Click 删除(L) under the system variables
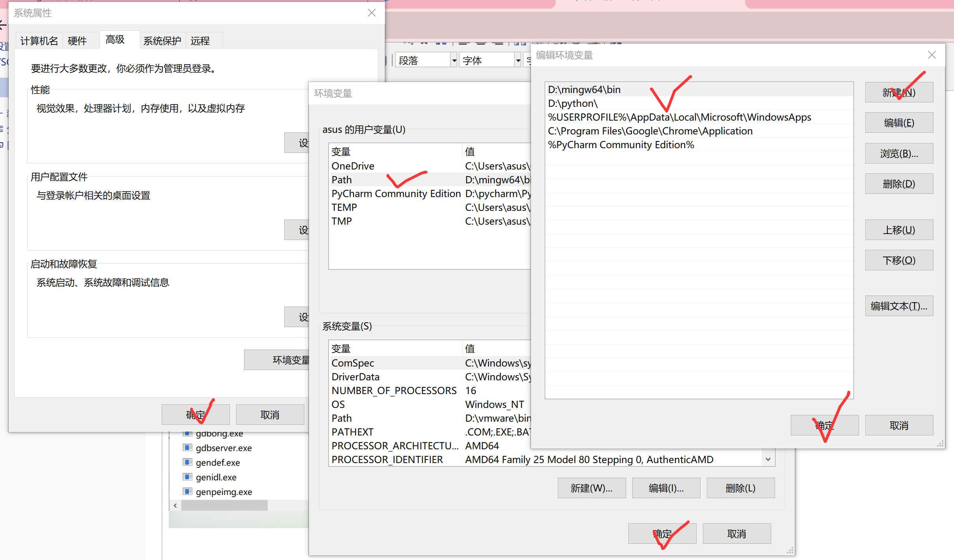The image size is (954, 560). pyautogui.click(x=740, y=488)
